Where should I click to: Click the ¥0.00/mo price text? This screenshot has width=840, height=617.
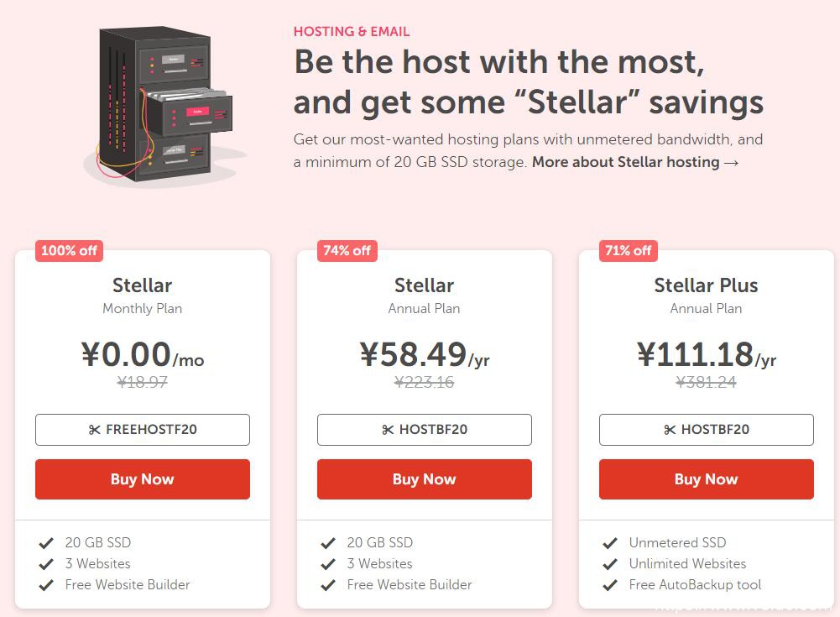pyautogui.click(x=143, y=355)
